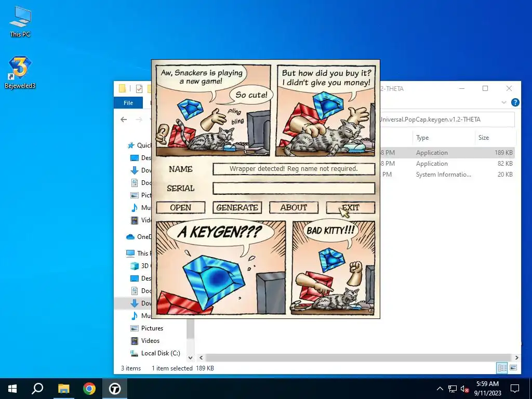This screenshot has height=399, width=532.
Task: Open taskbar Search
Action: pyautogui.click(x=37, y=389)
